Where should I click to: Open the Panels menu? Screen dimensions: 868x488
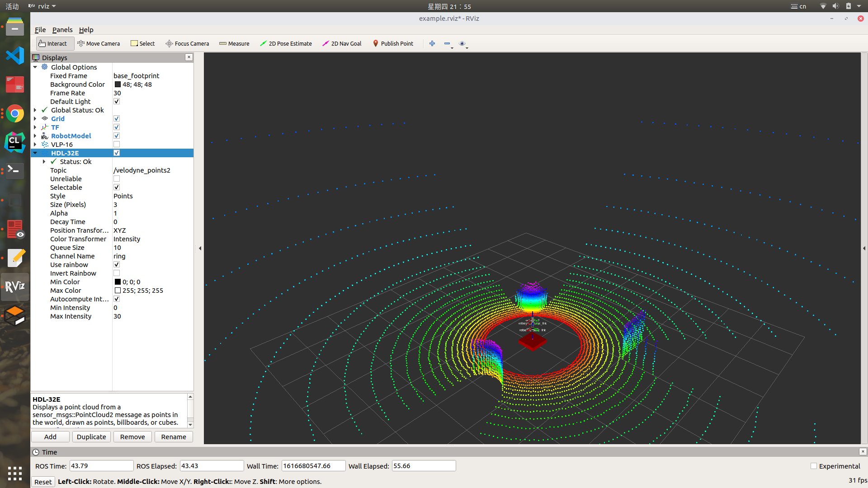(x=62, y=30)
